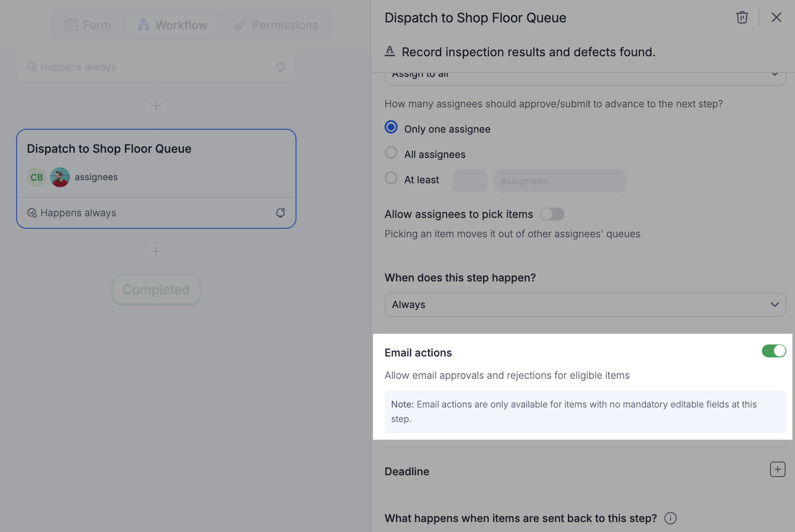Click the text icon beside step description
This screenshot has width=795, height=532.
click(x=390, y=51)
